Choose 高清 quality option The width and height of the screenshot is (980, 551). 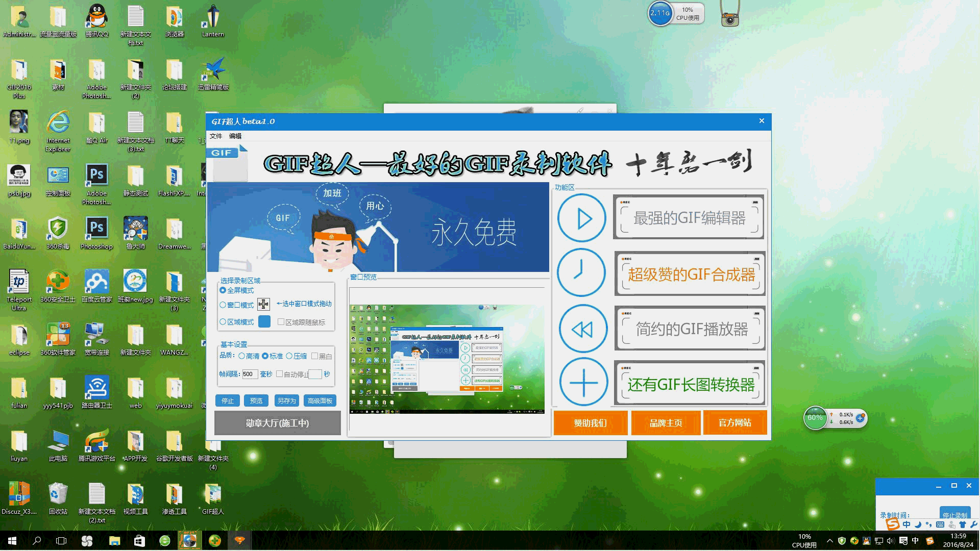241,356
